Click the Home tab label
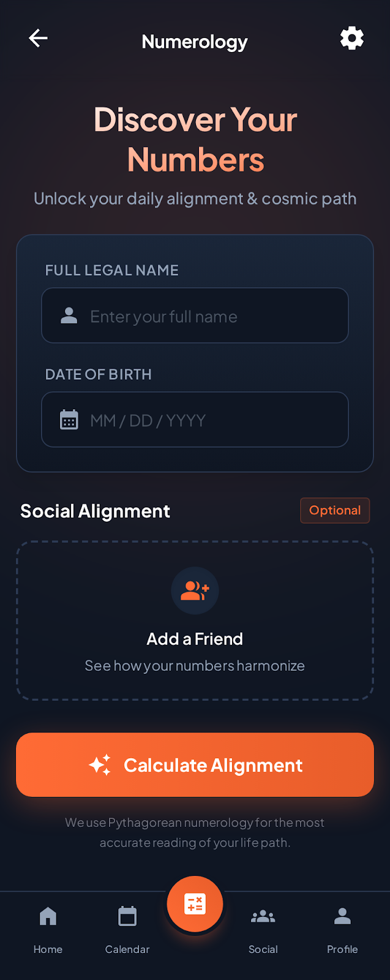Image resolution: width=390 pixels, height=980 pixels. click(48, 949)
